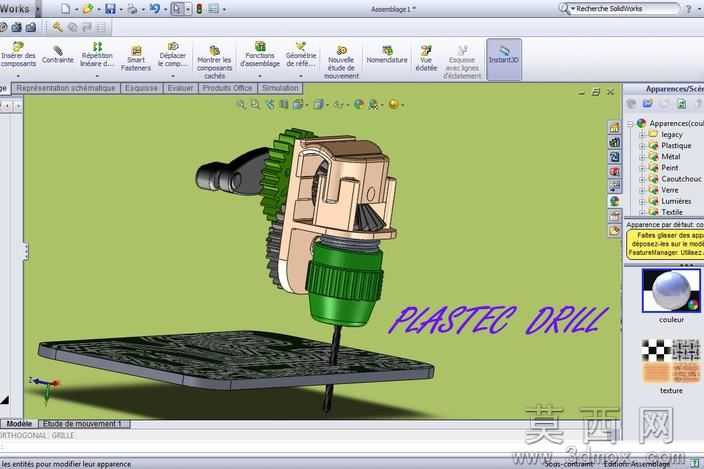This screenshot has height=469, width=704.
Task: Open the yellow View settings sphere
Action: [x=394, y=105]
